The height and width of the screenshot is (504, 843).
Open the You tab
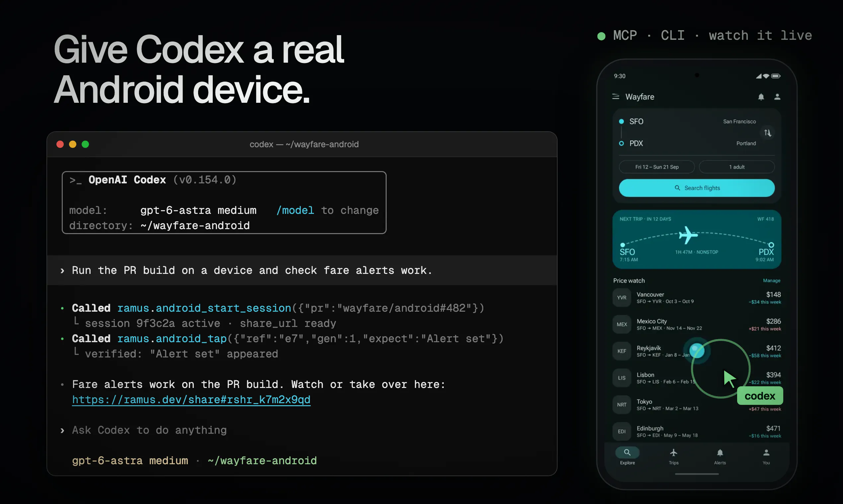click(x=766, y=456)
